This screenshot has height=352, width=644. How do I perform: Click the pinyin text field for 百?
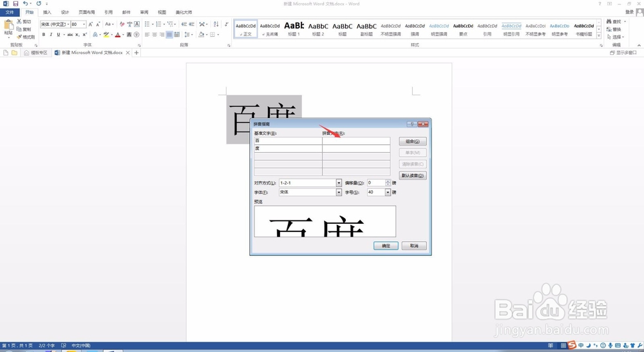click(356, 141)
